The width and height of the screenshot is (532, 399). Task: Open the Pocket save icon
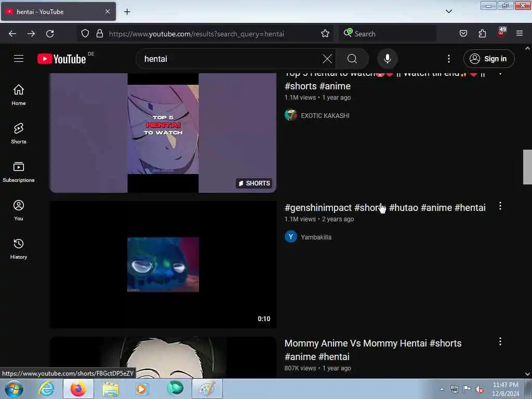click(x=463, y=33)
